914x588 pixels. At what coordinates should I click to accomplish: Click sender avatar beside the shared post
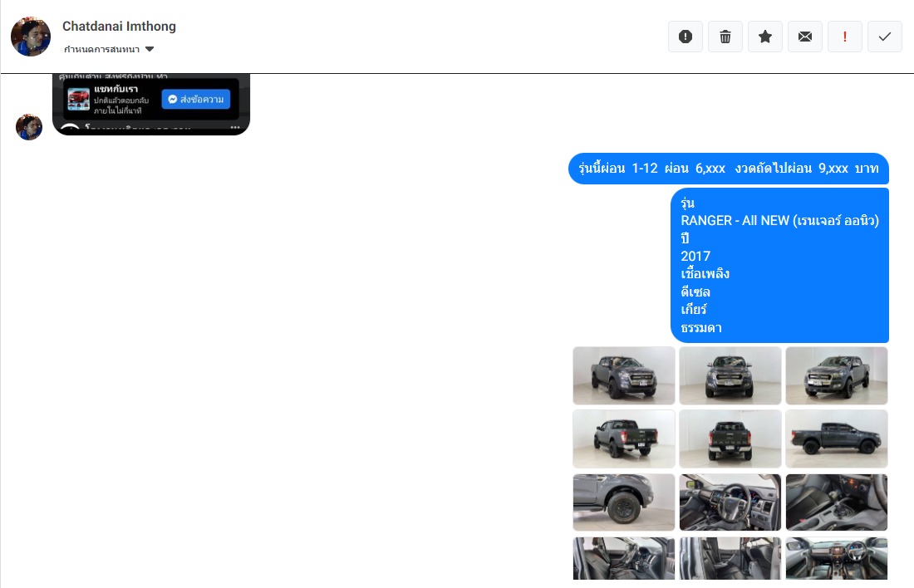[29, 127]
